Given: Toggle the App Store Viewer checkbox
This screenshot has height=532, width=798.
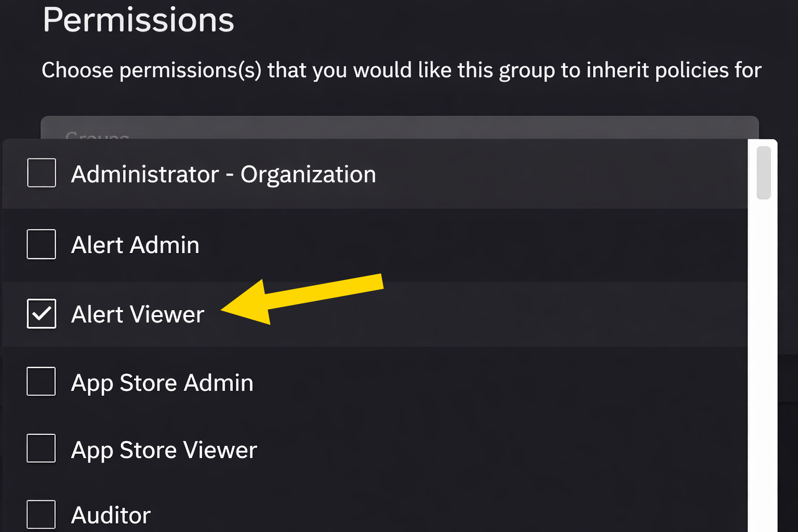Looking at the screenshot, I should pos(42,448).
